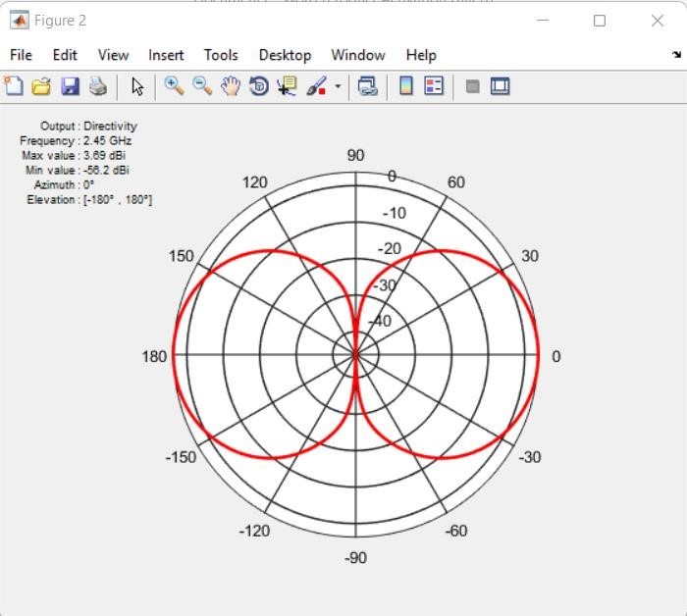Save the figure using the floppy disk icon
This screenshot has height=616, width=687.
click(70, 86)
